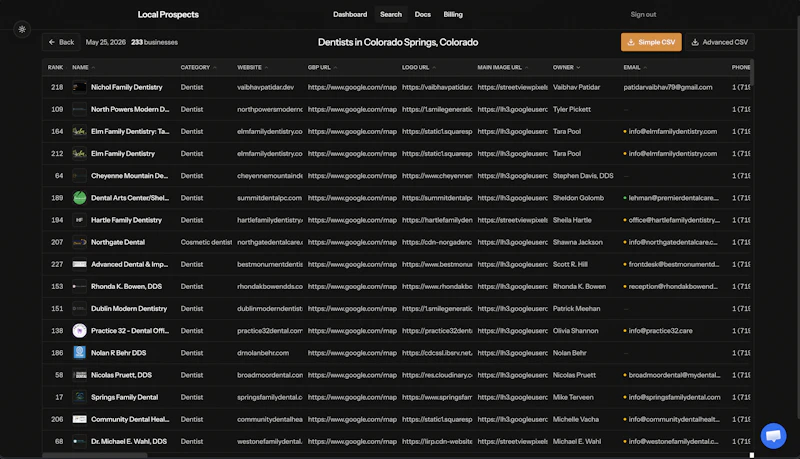Screen dimensions: 800x459
Task: Click Elm Family Dentistry: Ta... logo
Action: (80, 132)
